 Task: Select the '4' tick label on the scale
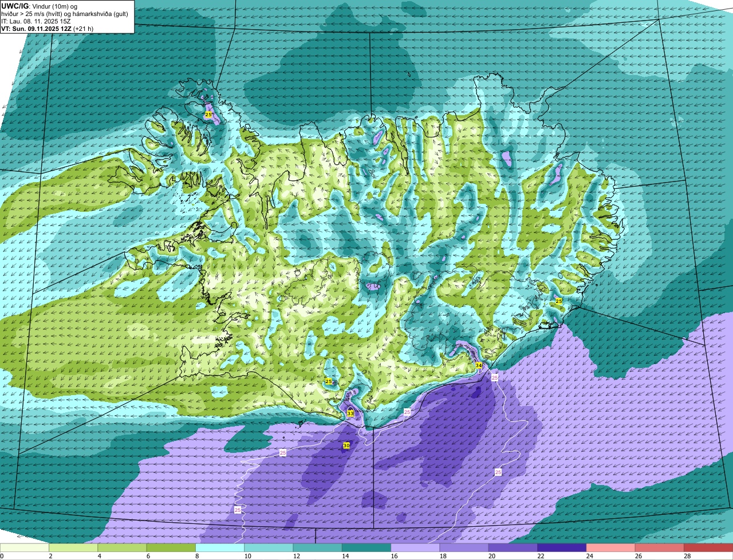click(x=99, y=556)
